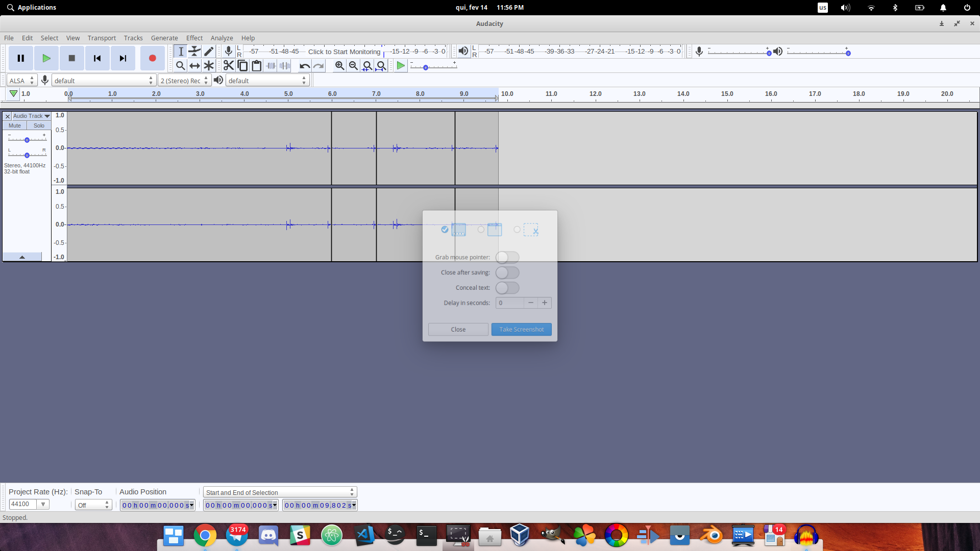This screenshot has height=551, width=980.
Task: Toggle the Grab mouse pointer switch
Action: coord(507,257)
